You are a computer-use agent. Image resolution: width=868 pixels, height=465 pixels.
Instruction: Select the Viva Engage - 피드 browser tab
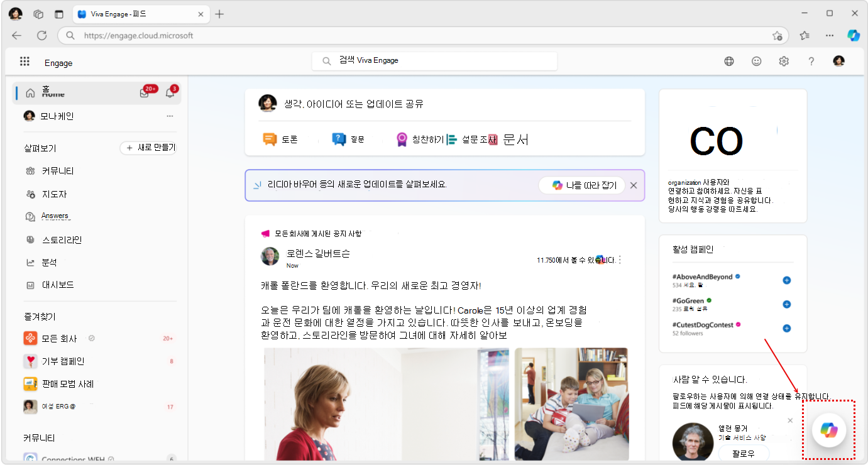[x=141, y=14]
